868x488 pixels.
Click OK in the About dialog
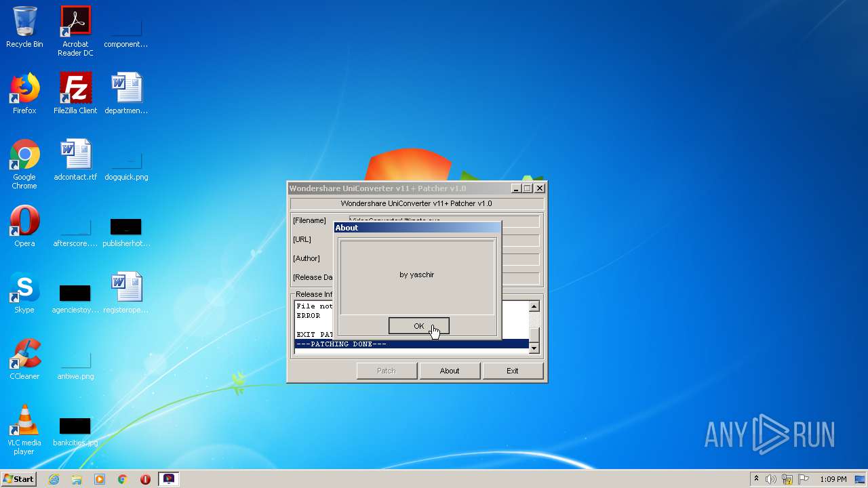coord(418,326)
